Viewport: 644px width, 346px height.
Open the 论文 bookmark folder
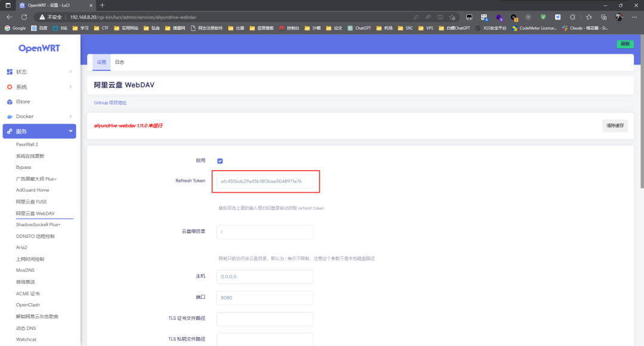point(334,29)
